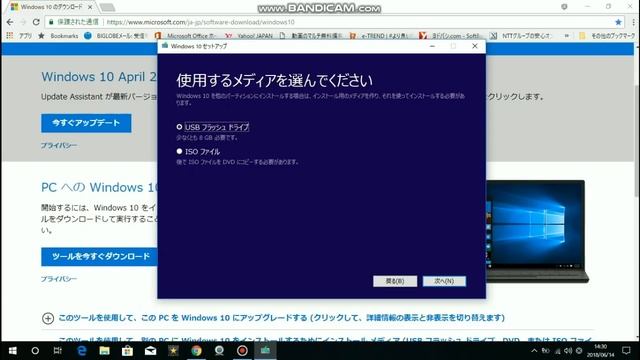Minimize the Windows 10 Setup dialog
This screenshot has width=640, height=360.
click(x=432, y=46)
